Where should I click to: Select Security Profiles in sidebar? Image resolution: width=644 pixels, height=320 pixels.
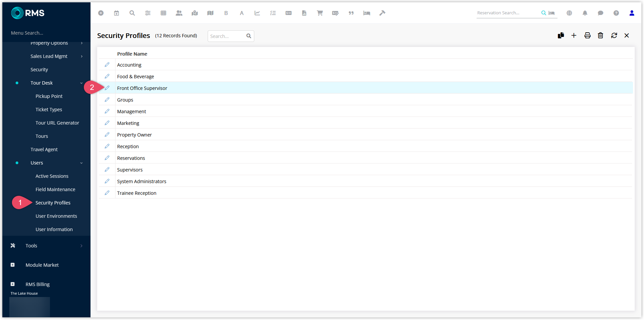(x=53, y=203)
